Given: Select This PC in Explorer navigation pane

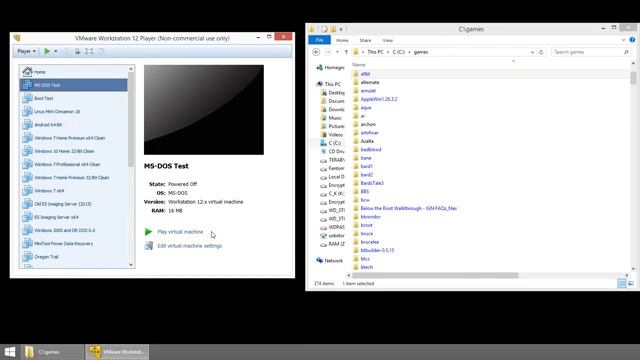Looking at the screenshot, I should tap(329, 84).
